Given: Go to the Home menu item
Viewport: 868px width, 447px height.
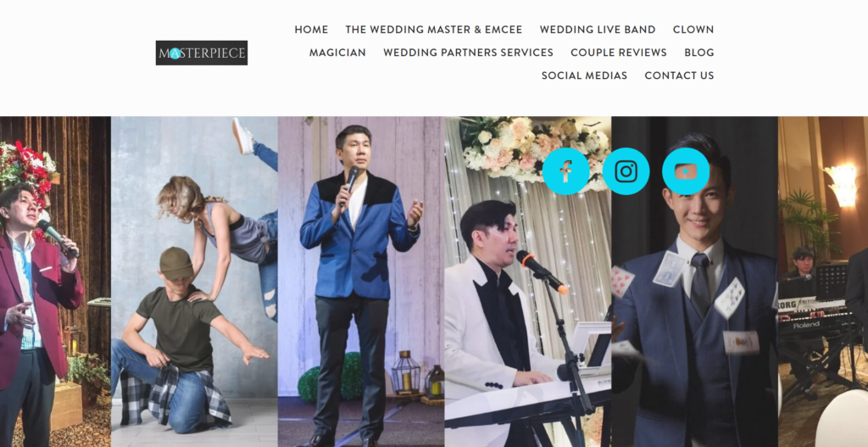Looking at the screenshot, I should [311, 30].
